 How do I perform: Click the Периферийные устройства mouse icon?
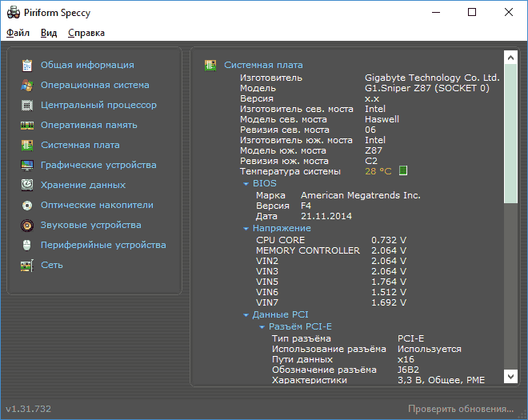coord(27,245)
